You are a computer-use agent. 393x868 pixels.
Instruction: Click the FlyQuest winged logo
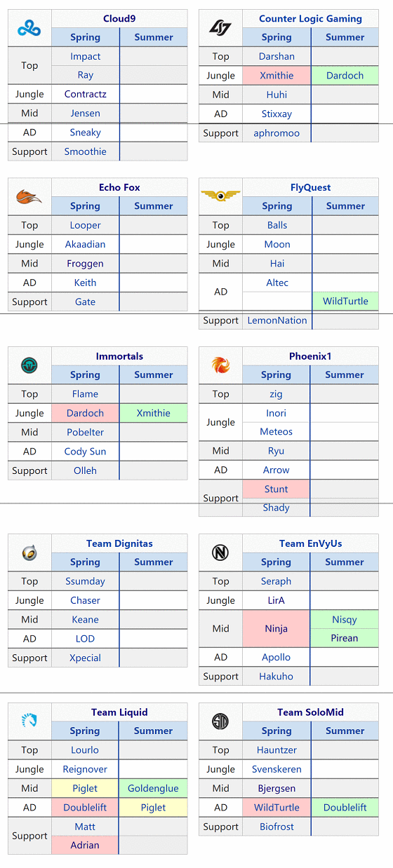220,196
